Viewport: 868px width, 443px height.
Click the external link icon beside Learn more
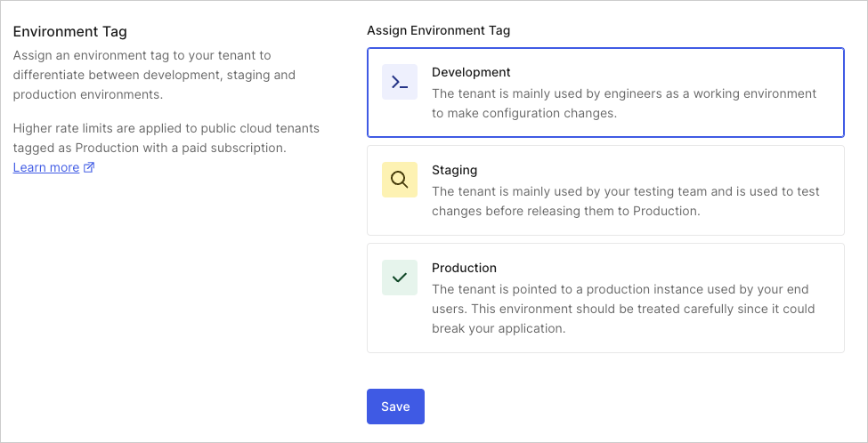pos(89,167)
